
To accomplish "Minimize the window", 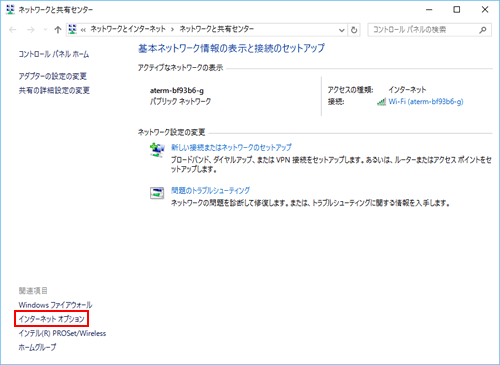I will 429,10.
